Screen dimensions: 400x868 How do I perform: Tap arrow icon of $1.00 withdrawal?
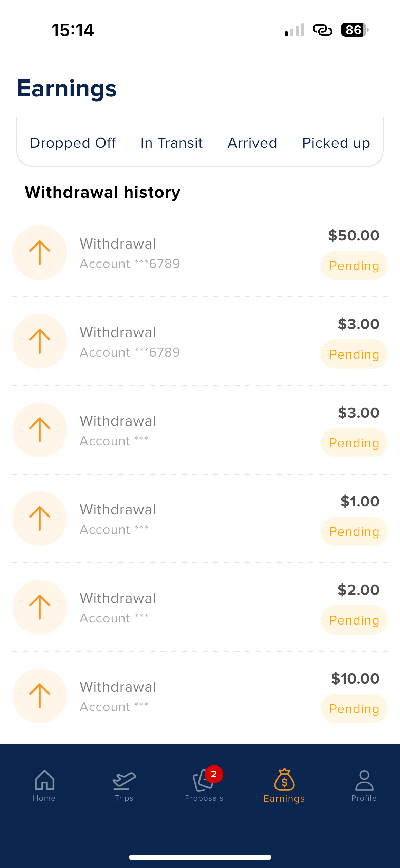click(x=40, y=519)
